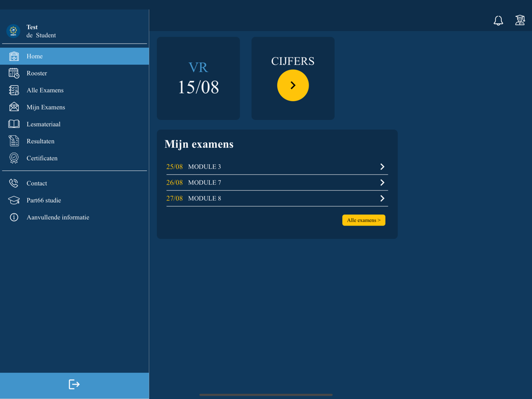The height and width of the screenshot is (399, 532).
Task: Click the Mijn examens panel heading
Action: pos(199,144)
